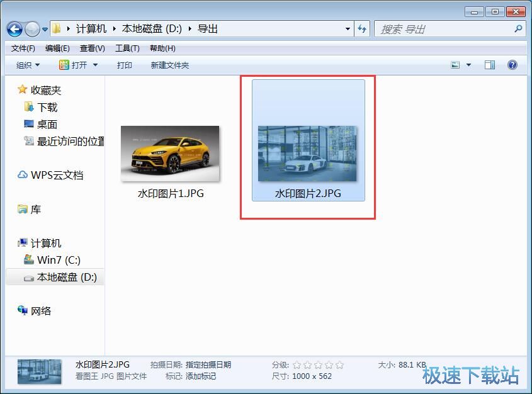Select 导出 in the address breadcrumb
The width and height of the screenshot is (532, 394).
click(x=208, y=29)
